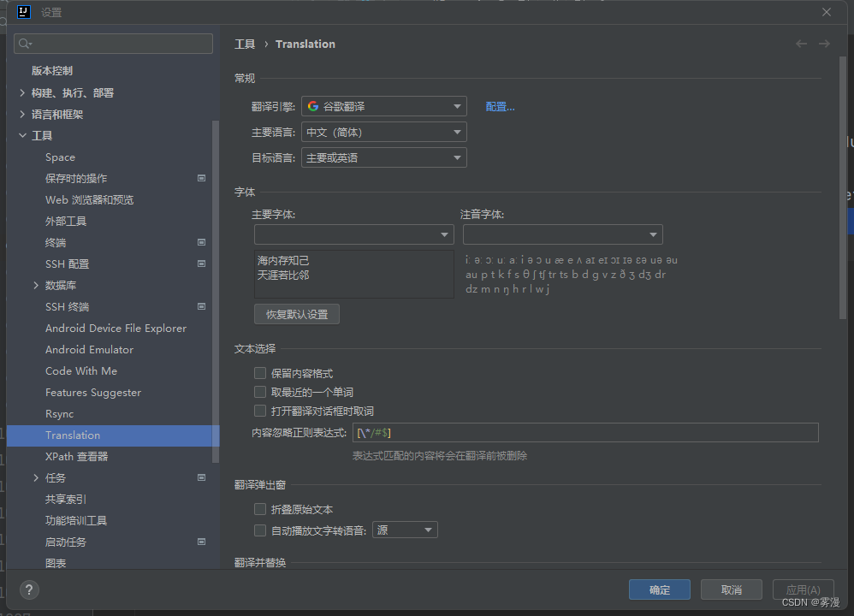Click the icon beside 启动任务
Image resolution: width=854 pixels, height=616 pixels.
[x=202, y=542]
